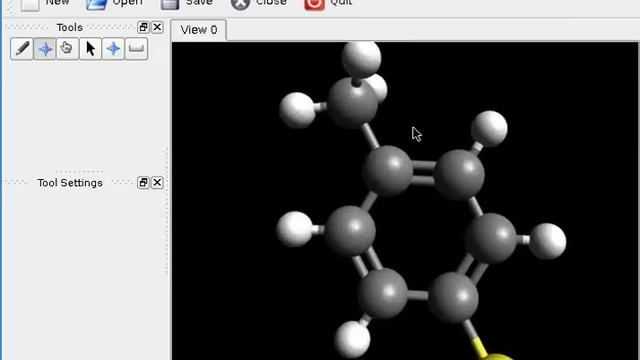The height and width of the screenshot is (360, 640).
Task: Switch to the View 0 tab
Action: point(199,30)
